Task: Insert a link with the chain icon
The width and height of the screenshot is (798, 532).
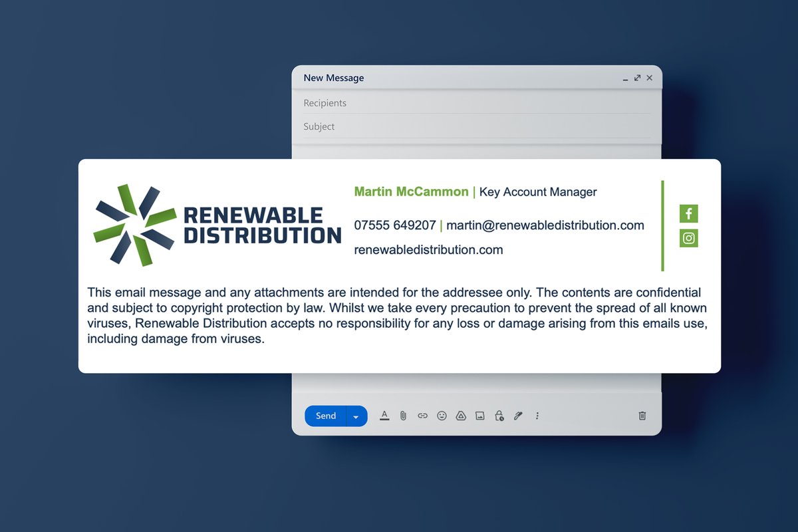Action: (x=422, y=416)
